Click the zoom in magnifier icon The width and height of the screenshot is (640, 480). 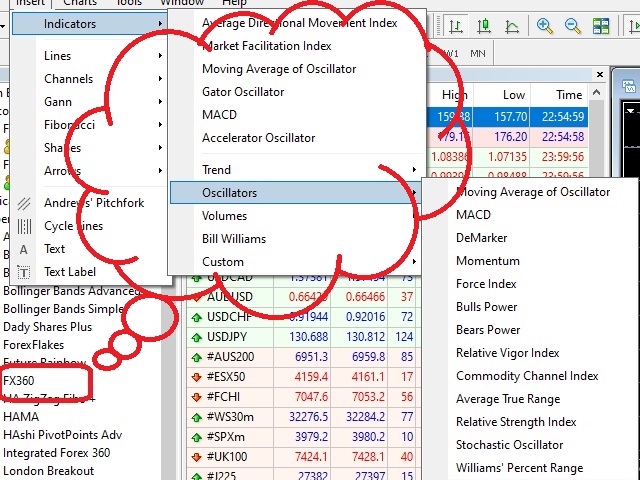545,26
